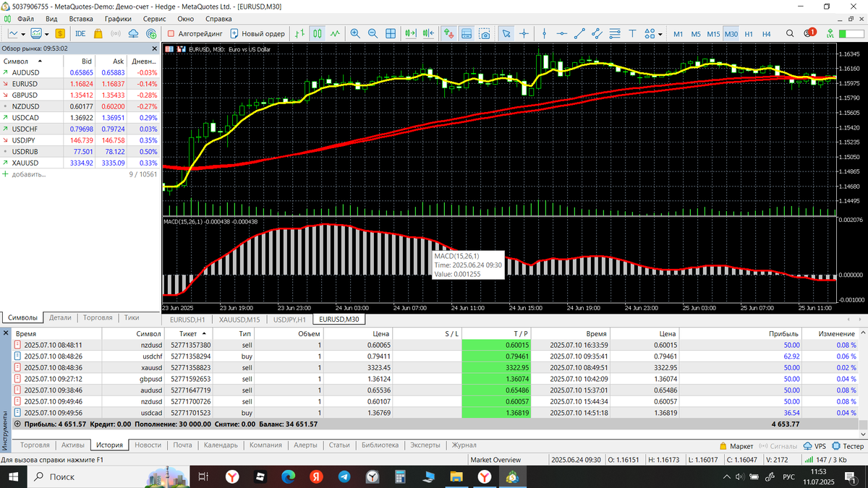The height and width of the screenshot is (488, 868).
Task: Switch to the H4 timeframe
Action: coord(767,34)
